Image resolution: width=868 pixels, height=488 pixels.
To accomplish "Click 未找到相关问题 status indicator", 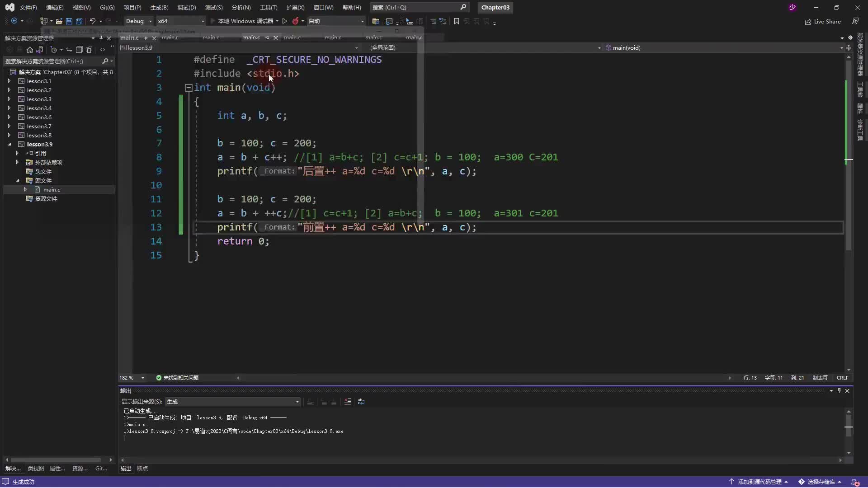I will coord(177,378).
